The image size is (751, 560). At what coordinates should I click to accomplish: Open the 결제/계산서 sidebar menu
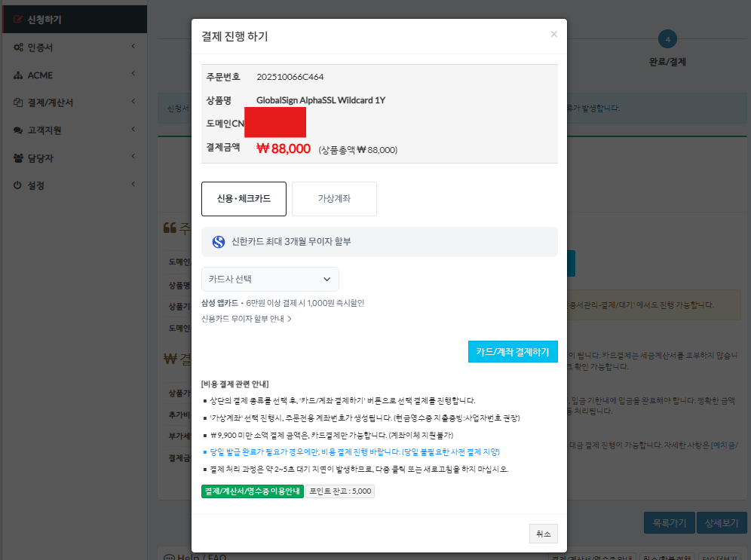[x=75, y=103]
